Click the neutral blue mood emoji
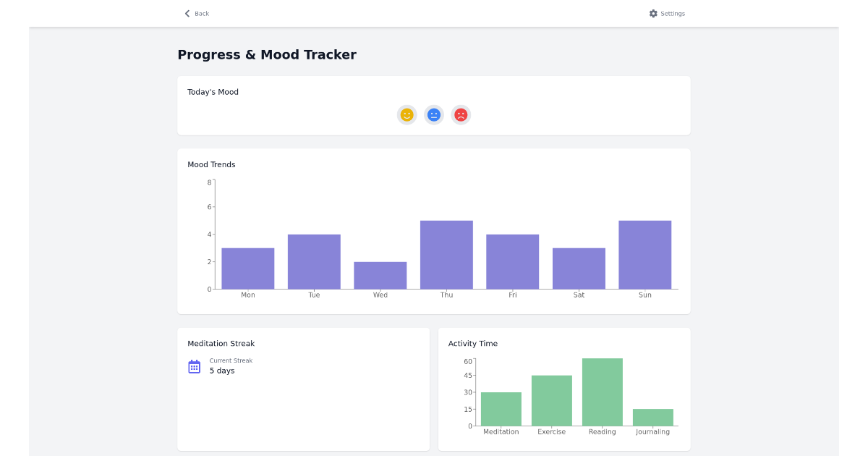The width and height of the screenshot is (868, 456). (433, 114)
